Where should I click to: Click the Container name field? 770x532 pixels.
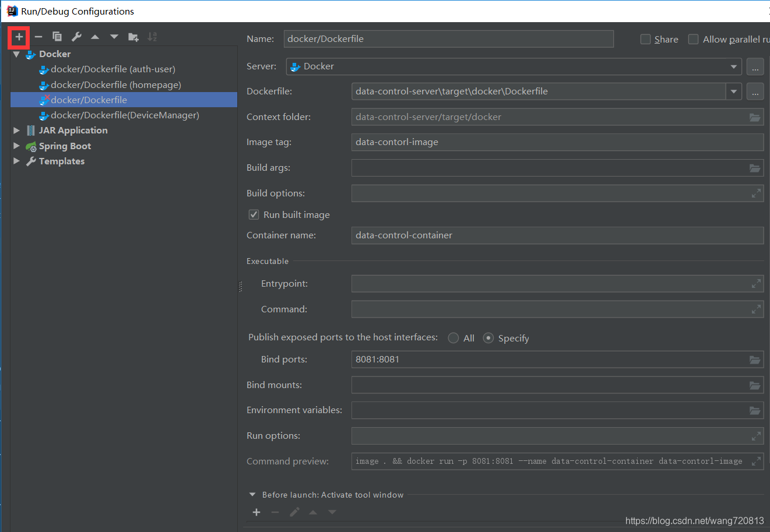click(557, 235)
